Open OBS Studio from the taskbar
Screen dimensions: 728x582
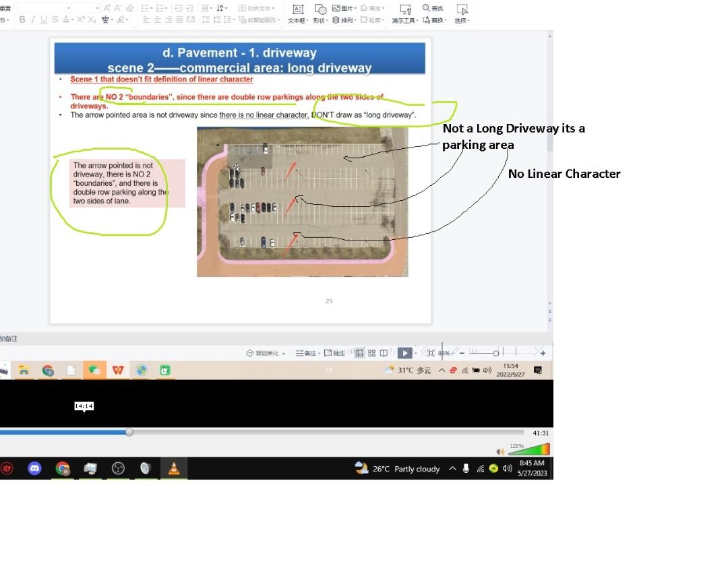[117, 468]
